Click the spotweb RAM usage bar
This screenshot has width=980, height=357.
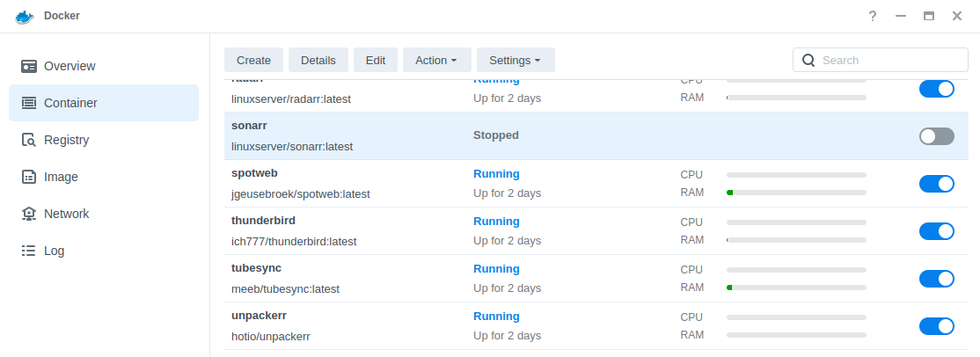point(795,193)
